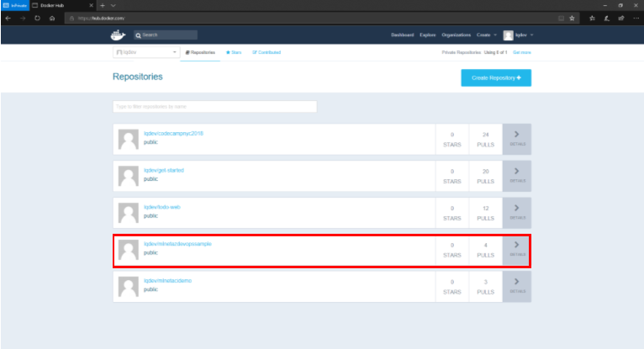Expand the Create menu in header
The width and height of the screenshot is (644, 349).
[487, 35]
